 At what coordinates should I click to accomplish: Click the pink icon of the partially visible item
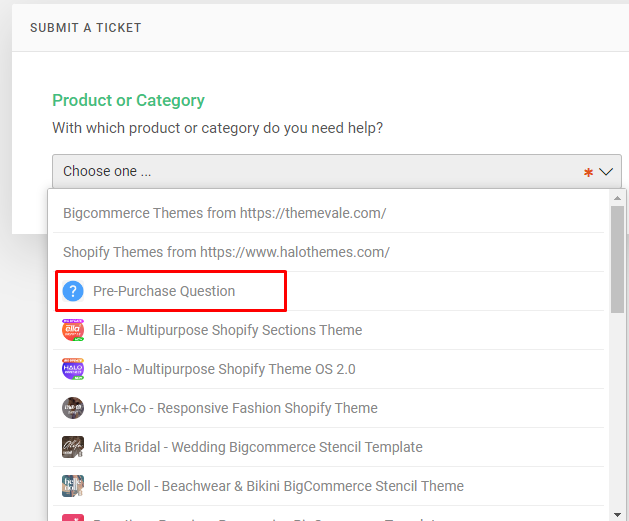(73, 517)
